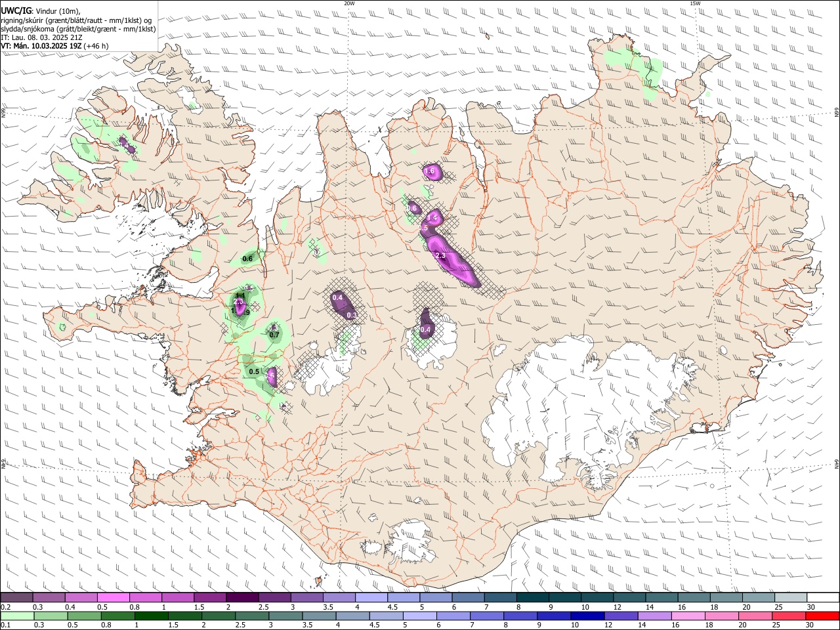Click the 'rigning/skúrir' rain legend description line
840x630 pixels.
coord(76,20)
